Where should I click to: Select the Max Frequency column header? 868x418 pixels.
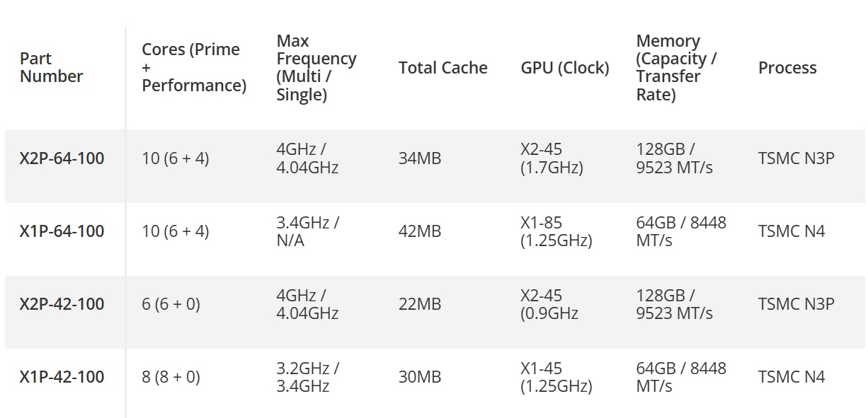pos(316,68)
